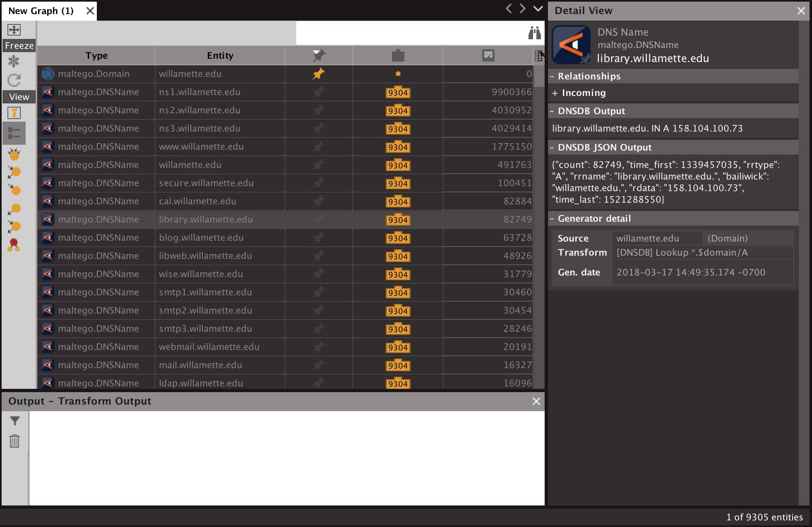This screenshot has width=812, height=527.
Task: Click the DNSName icon in www.willamette.edu row
Action: (x=48, y=146)
